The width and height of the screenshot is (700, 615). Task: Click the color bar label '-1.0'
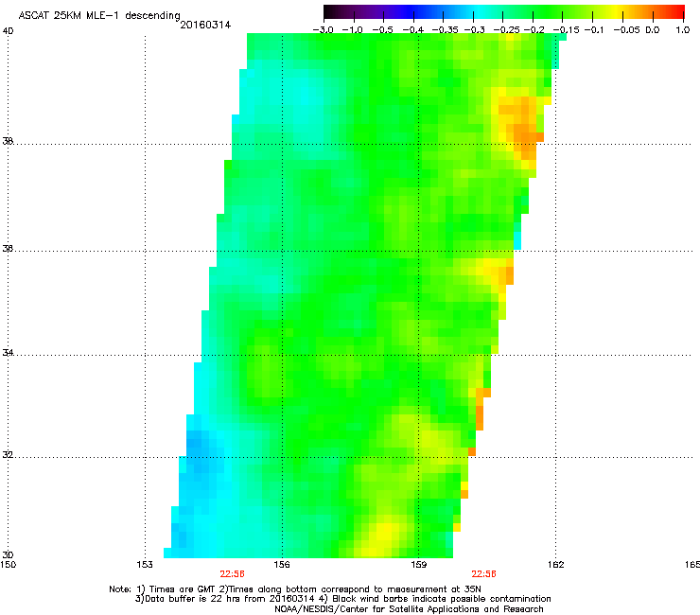353,30
